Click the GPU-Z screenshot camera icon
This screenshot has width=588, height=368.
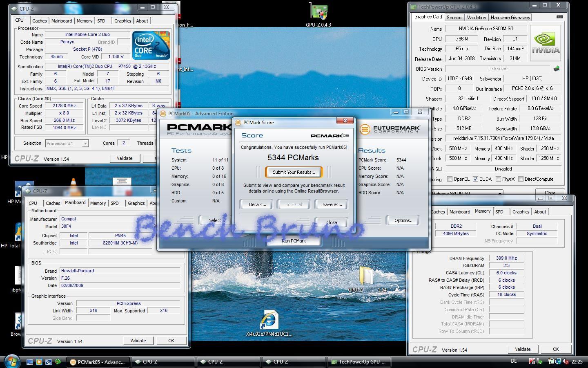click(x=559, y=17)
